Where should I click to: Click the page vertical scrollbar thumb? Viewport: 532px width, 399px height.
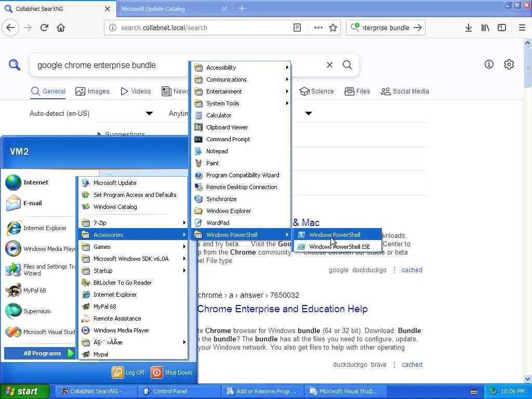click(527, 68)
